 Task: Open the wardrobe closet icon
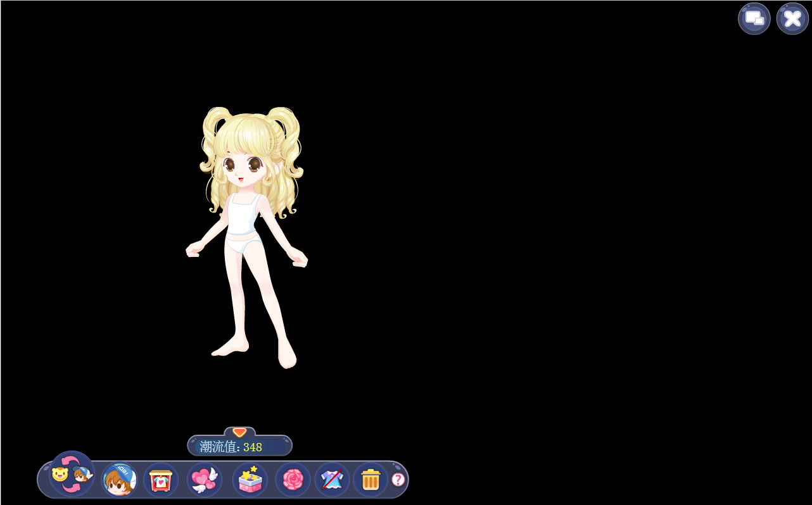click(x=161, y=480)
